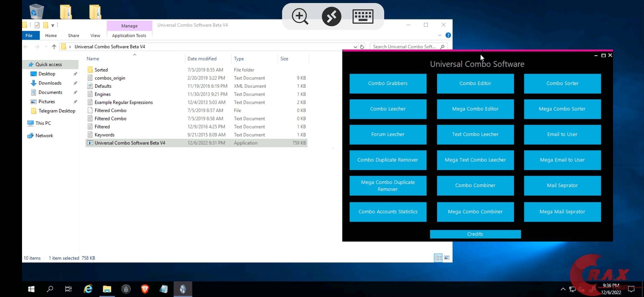Open Internet Explorer from taskbar

coord(88,289)
